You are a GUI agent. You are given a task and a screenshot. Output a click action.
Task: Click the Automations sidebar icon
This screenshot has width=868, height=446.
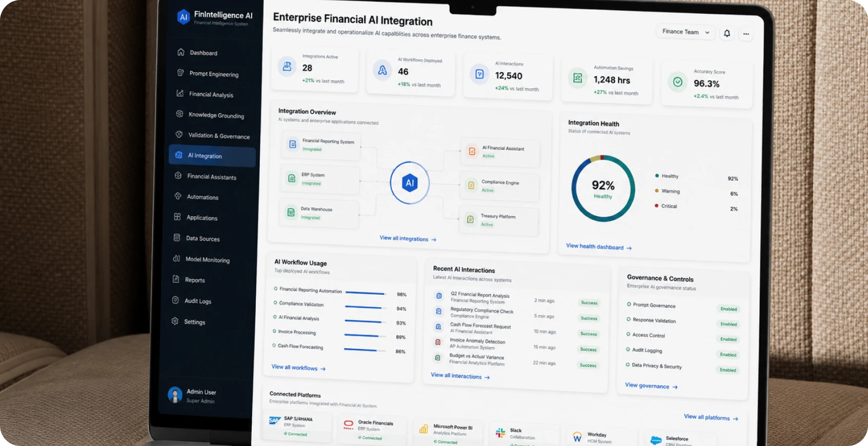pyautogui.click(x=178, y=196)
